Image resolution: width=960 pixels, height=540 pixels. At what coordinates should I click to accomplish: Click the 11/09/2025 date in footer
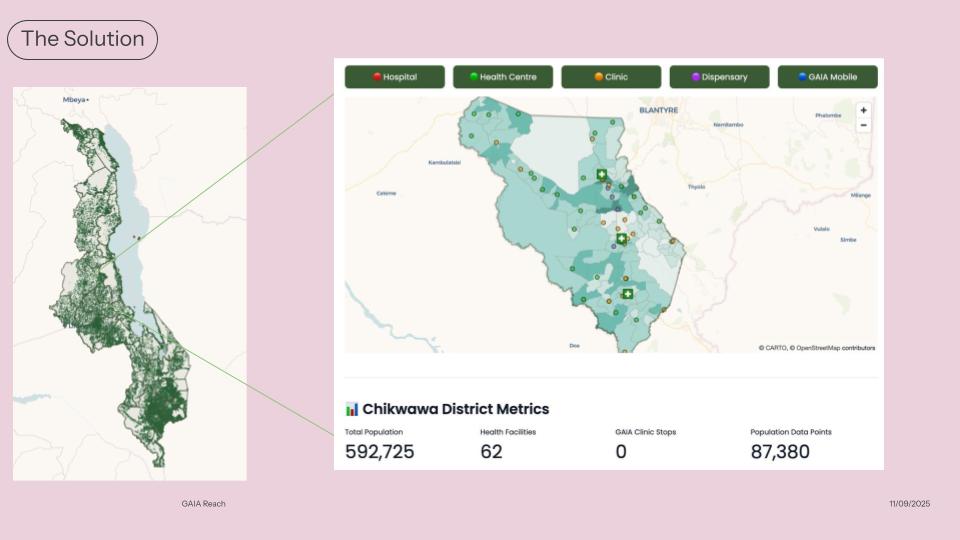tap(909, 504)
